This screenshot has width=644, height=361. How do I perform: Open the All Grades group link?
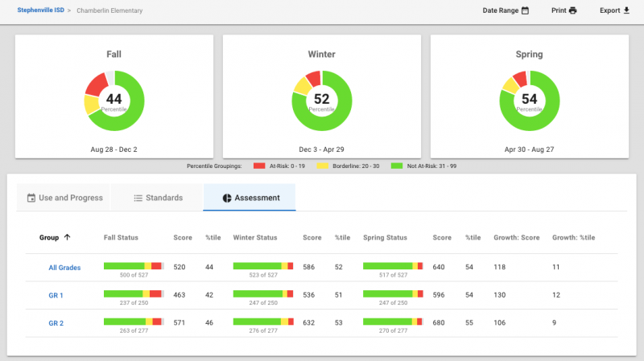64,268
